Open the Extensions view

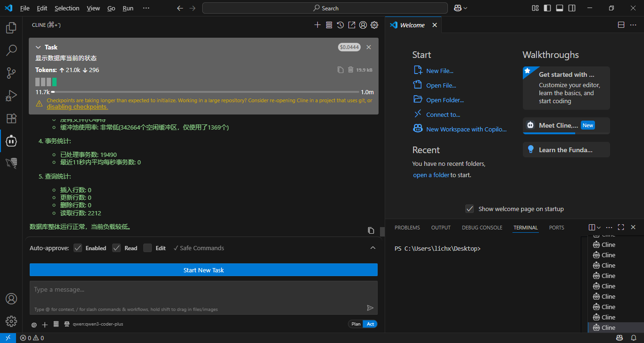pyautogui.click(x=11, y=118)
